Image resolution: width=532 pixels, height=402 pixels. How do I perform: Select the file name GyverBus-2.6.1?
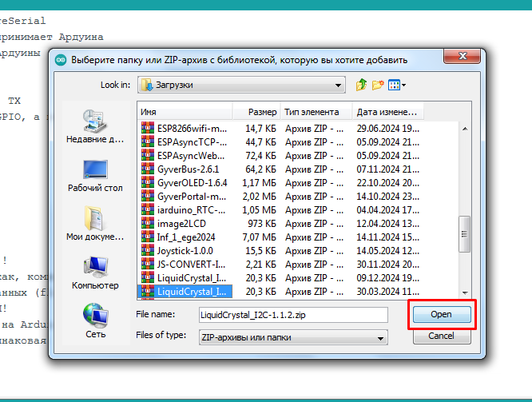[x=189, y=169]
